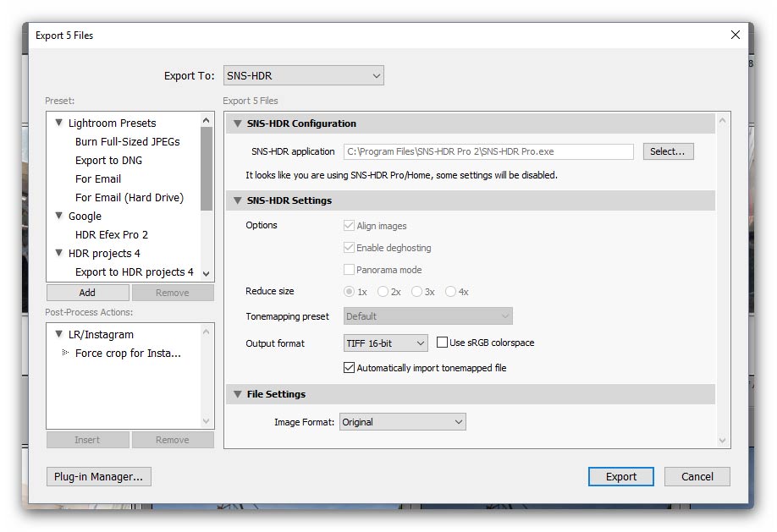This screenshot has height=532, width=777.
Task: Close the Export 5 Files dialog
Action: click(x=736, y=35)
